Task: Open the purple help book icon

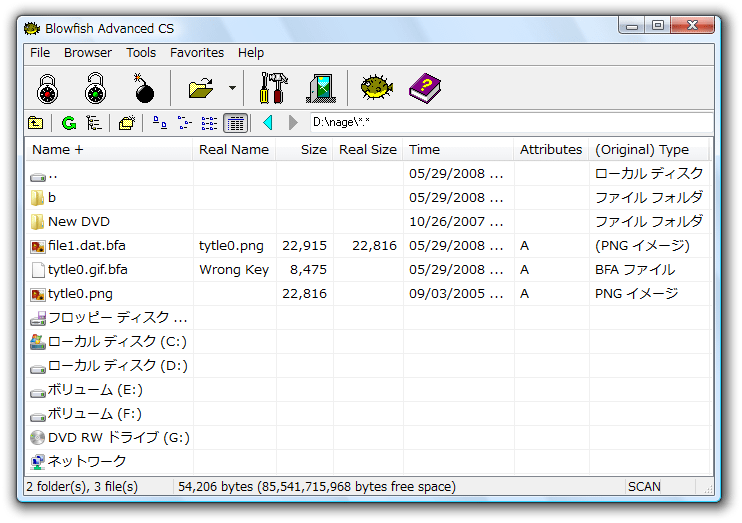Action: 425,89
